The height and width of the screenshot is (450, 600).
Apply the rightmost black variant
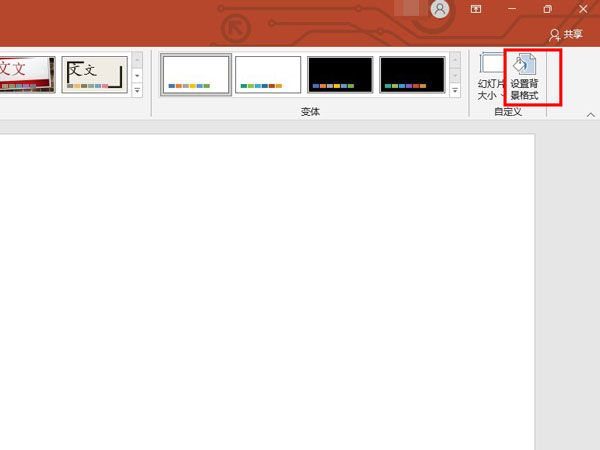click(412, 74)
